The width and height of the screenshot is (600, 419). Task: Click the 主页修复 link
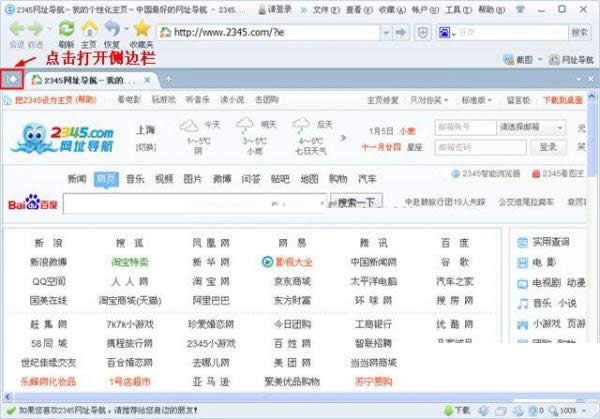click(x=383, y=100)
